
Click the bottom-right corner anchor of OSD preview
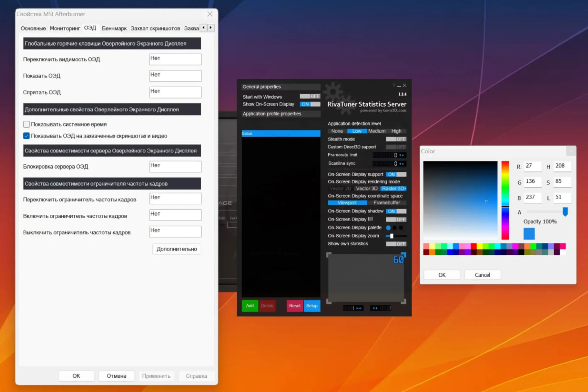pos(403,302)
